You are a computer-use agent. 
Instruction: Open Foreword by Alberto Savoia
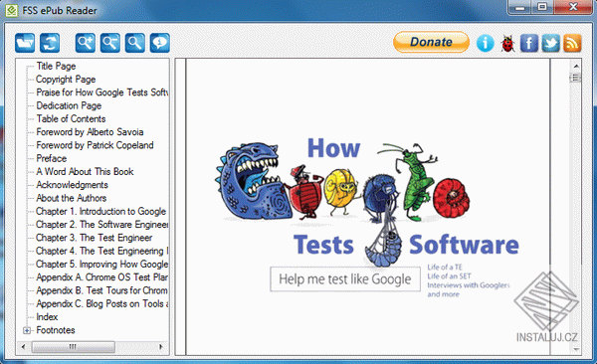pos(90,132)
